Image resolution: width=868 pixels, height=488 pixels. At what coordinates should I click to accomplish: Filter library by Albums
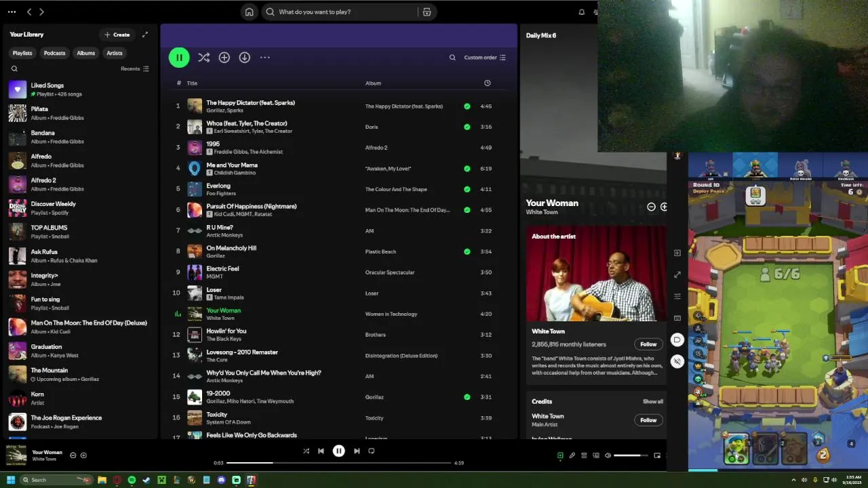pyautogui.click(x=86, y=53)
